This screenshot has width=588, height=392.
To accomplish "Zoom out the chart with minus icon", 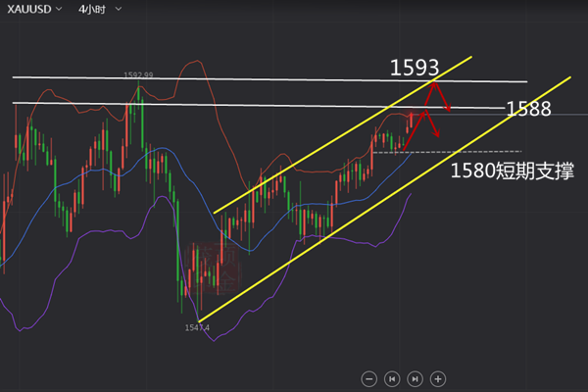I will [x=368, y=377].
